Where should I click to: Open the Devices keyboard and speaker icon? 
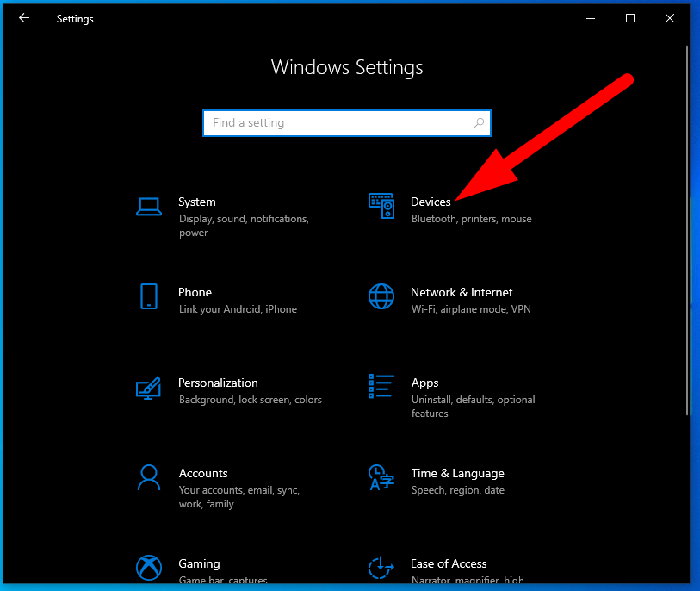tap(381, 206)
